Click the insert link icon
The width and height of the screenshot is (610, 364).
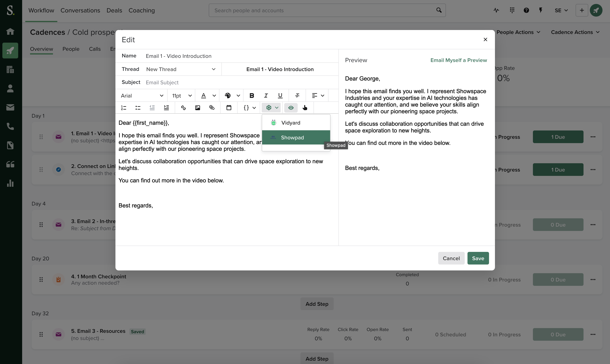[x=183, y=108]
